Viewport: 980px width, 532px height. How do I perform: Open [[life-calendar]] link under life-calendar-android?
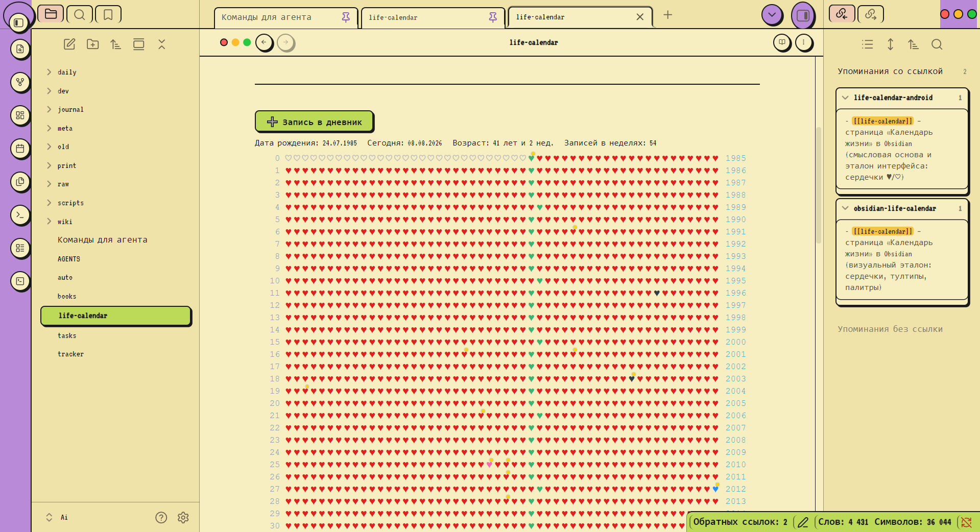pyautogui.click(x=882, y=121)
